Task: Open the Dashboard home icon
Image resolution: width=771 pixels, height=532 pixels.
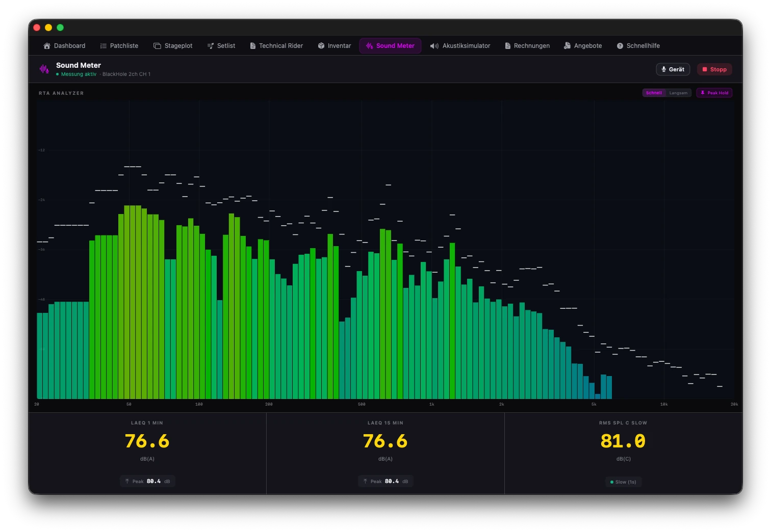Action: click(x=47, y=46)
